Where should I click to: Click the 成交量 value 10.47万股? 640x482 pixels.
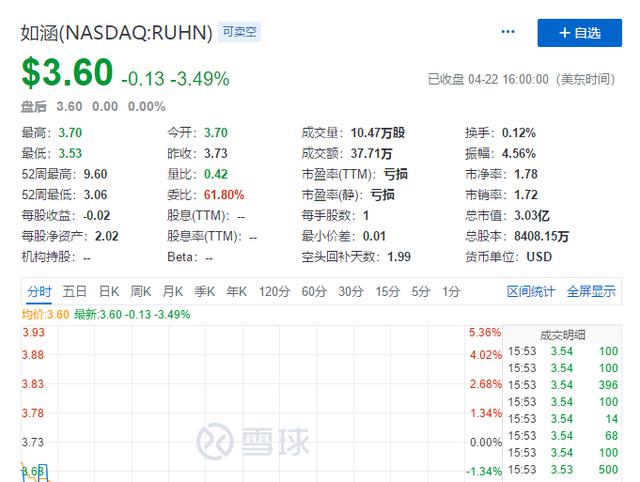point(378,133)
